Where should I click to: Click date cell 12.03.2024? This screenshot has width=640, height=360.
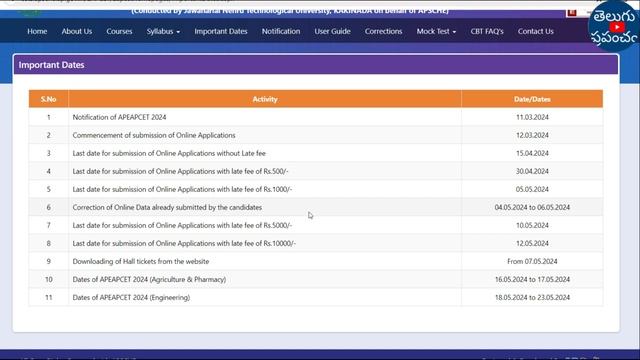click(532, 135)
